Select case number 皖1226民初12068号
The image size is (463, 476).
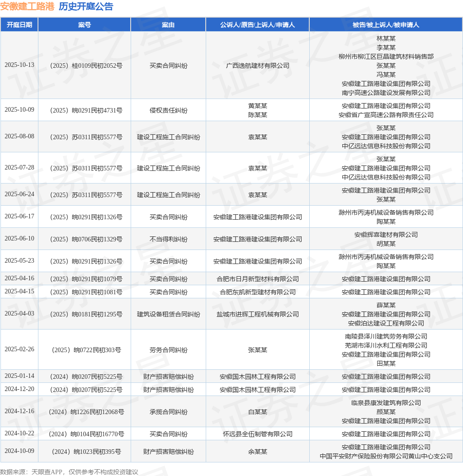[86, 412]
